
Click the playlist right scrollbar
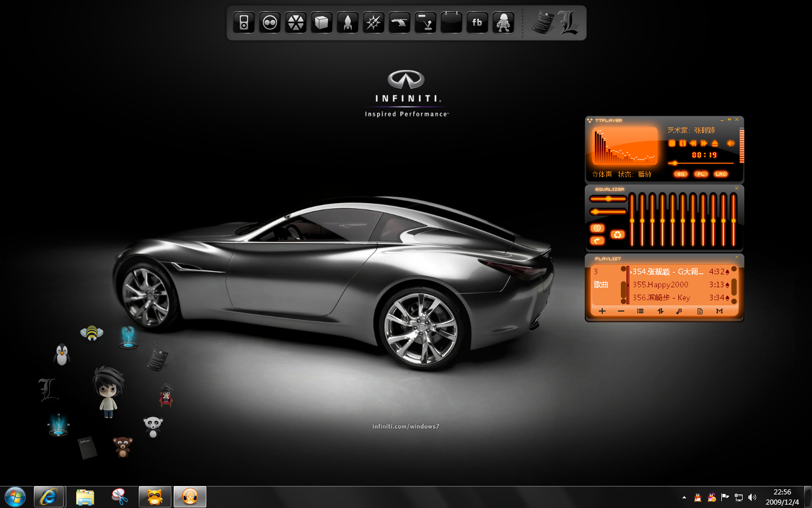[x=734, y=286]
